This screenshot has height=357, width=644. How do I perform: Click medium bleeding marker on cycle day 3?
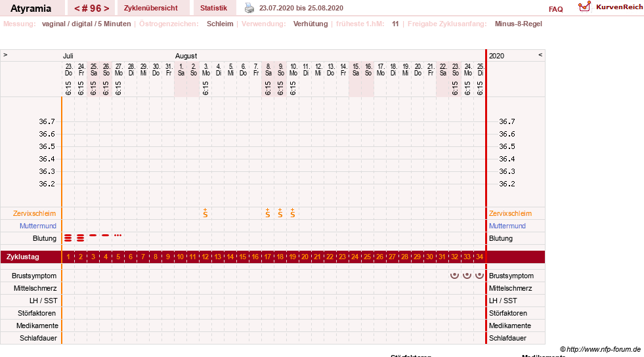coord(93,235)
